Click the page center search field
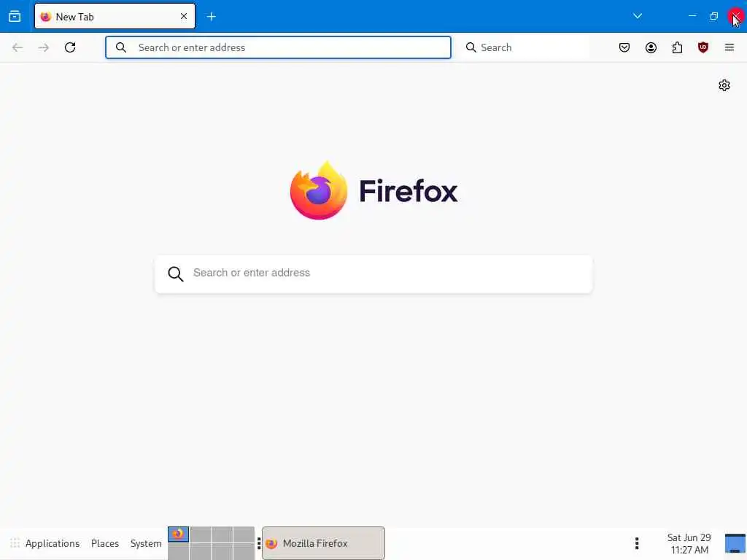Screen dimensions: 747x560 tap(373, 274)
